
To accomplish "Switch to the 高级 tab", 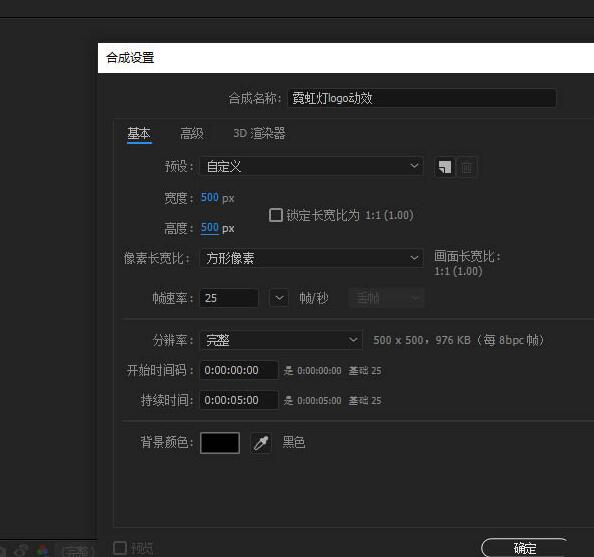I will (192, 133).
